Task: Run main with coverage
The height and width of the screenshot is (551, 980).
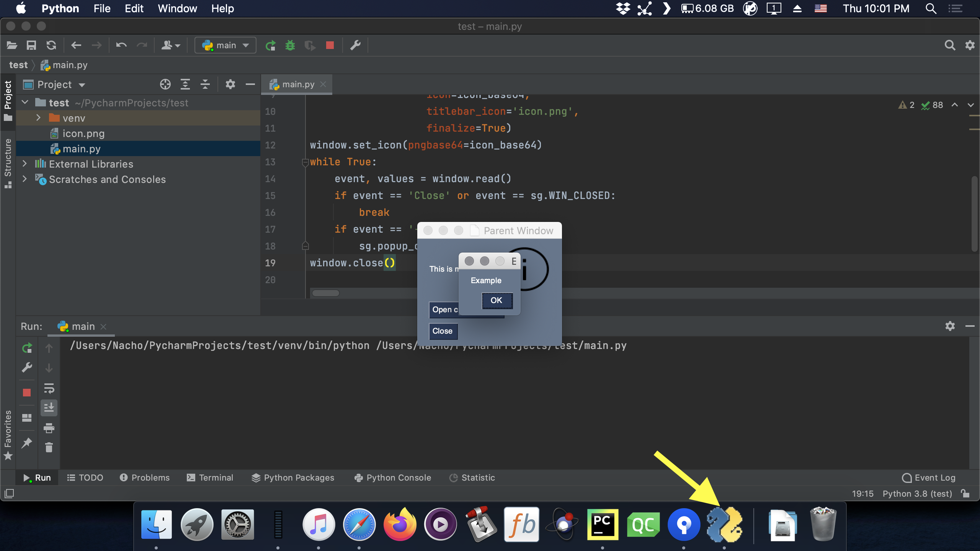Action: (310, 45)
